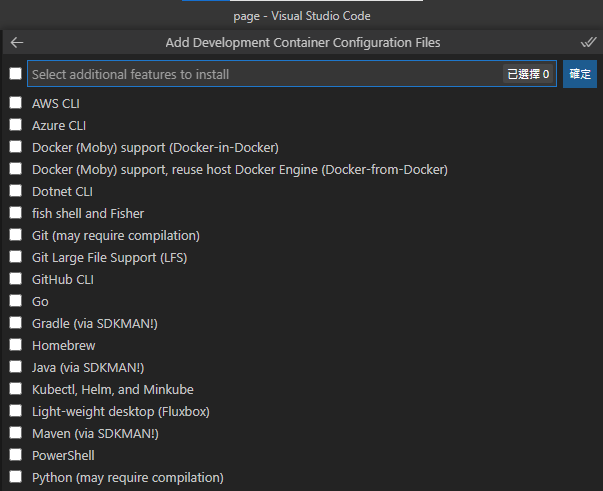This screenshot has width=603, height=491.
Task: Check the Homebrew checkbox
Action: pos(15,345)
